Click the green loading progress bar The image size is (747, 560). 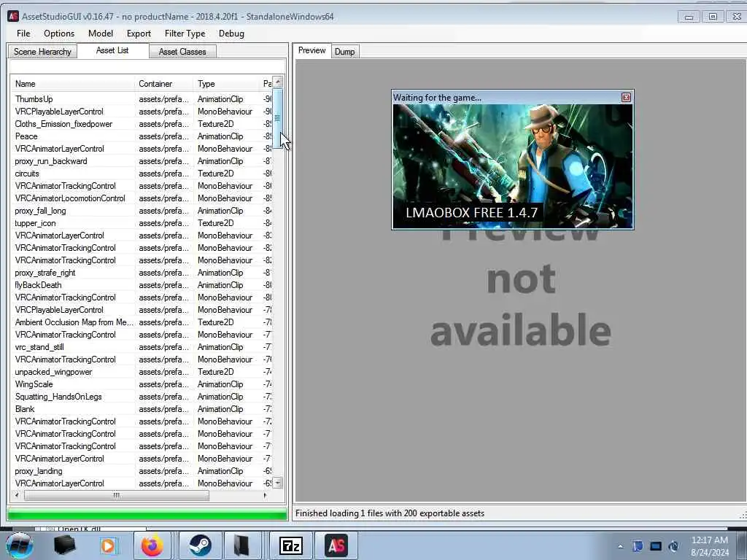[147, 514]
